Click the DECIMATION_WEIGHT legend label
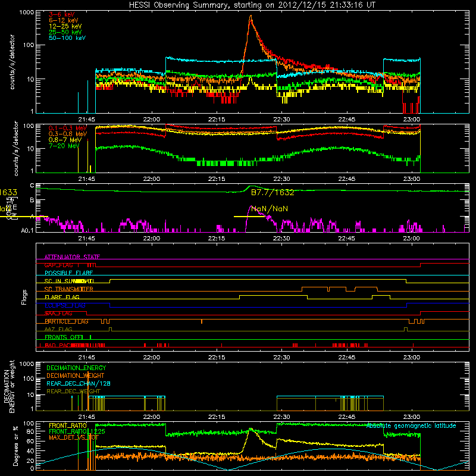The width and height of the screenshot is (476, 476). pyautogui.click(x=76, y=376)
